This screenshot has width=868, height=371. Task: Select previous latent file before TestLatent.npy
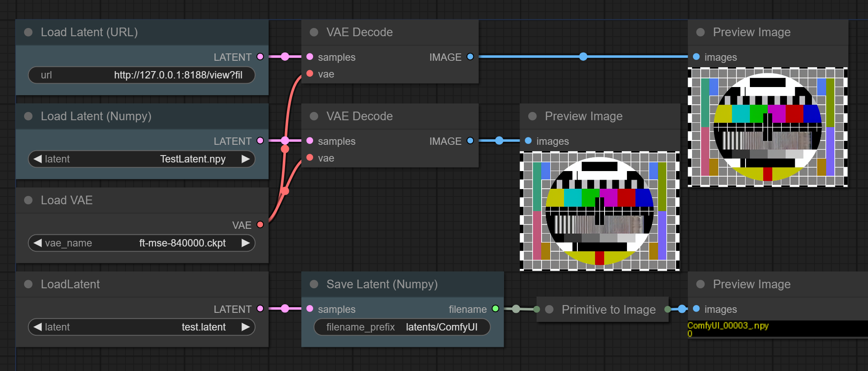38,159
